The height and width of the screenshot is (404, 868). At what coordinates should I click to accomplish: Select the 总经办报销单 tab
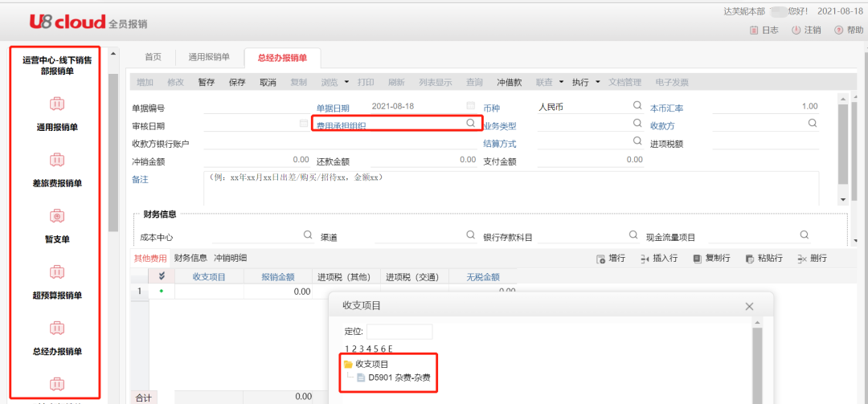(282, 58)
